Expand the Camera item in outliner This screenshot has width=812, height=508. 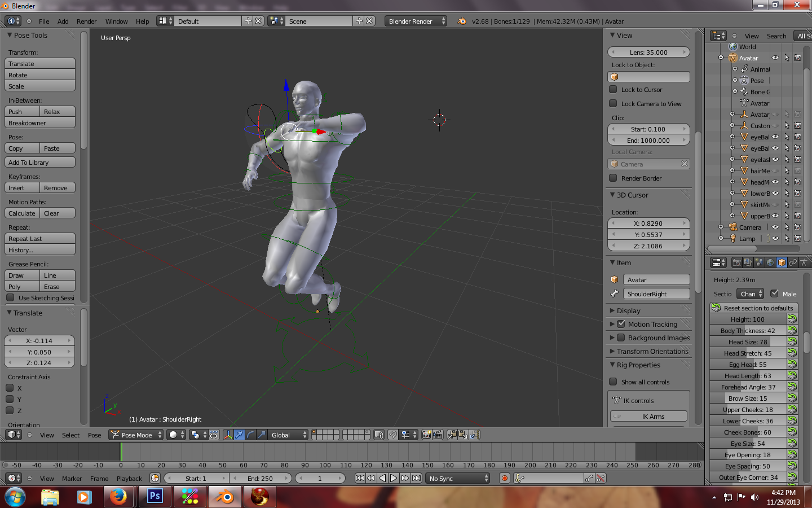[x=721, y=227]
